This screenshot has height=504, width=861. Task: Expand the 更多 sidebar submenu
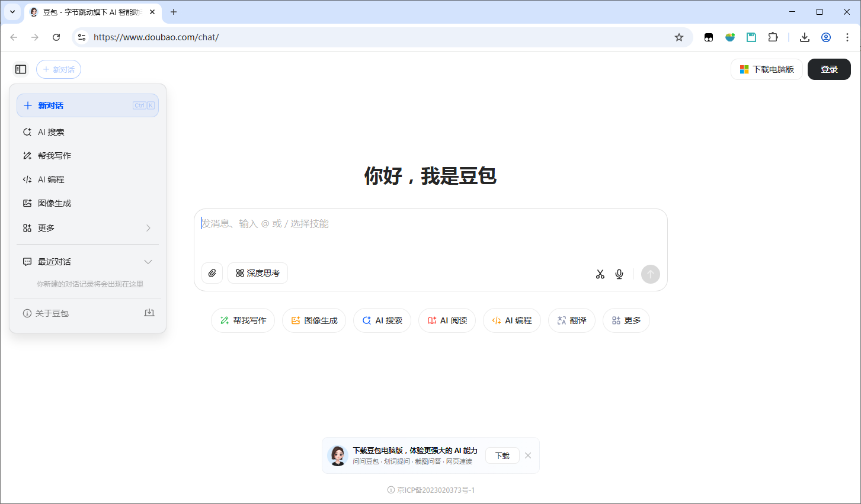88,228
